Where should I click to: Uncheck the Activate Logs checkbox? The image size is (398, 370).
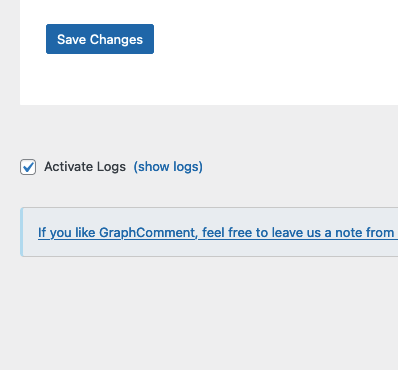click(28, 167)
